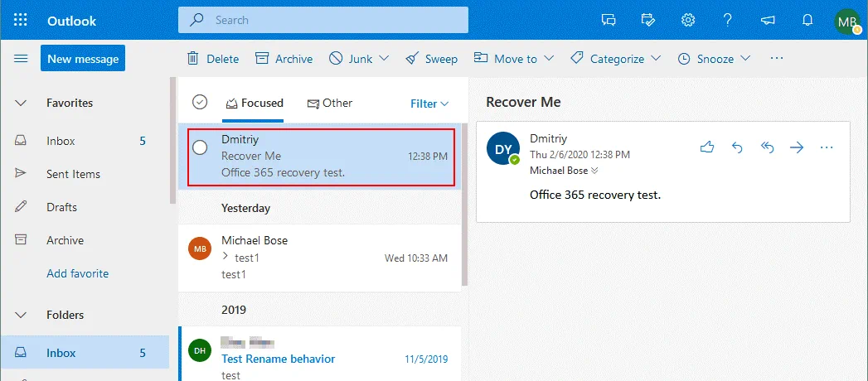Open the megaphone What's new icon

tap(768, 21)
